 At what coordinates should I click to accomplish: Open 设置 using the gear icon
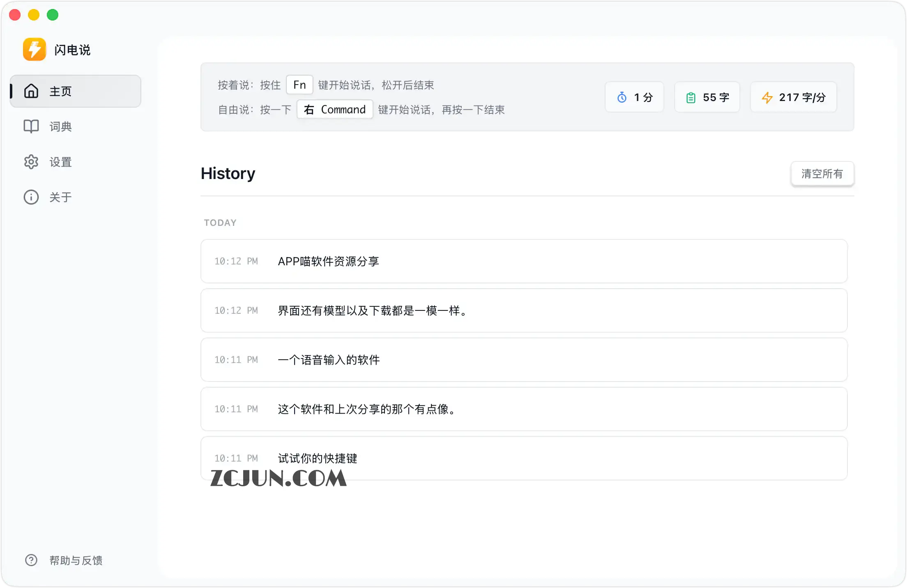tap(31, 162)
